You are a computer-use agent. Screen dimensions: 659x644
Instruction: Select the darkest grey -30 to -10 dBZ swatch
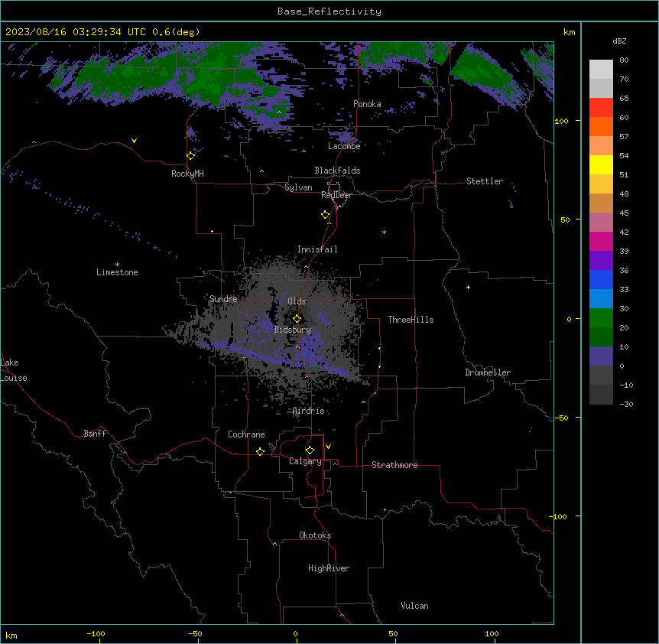click(601, 395)
